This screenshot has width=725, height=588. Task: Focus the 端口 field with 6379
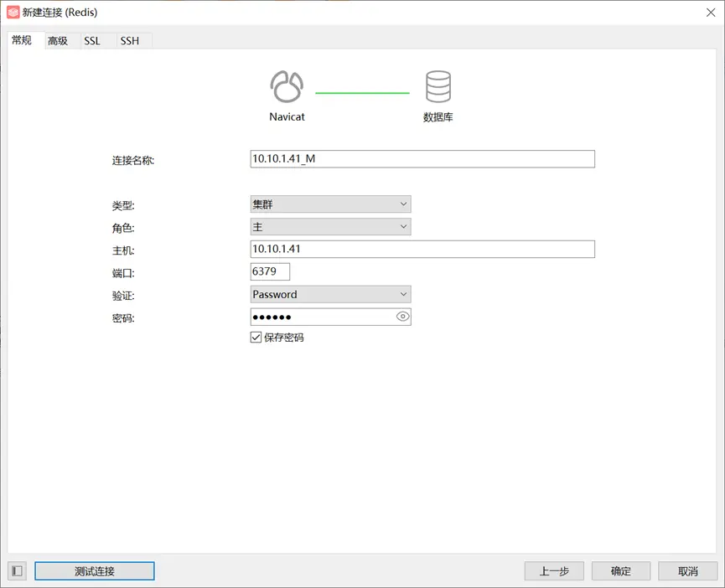(x=270, y=271)
